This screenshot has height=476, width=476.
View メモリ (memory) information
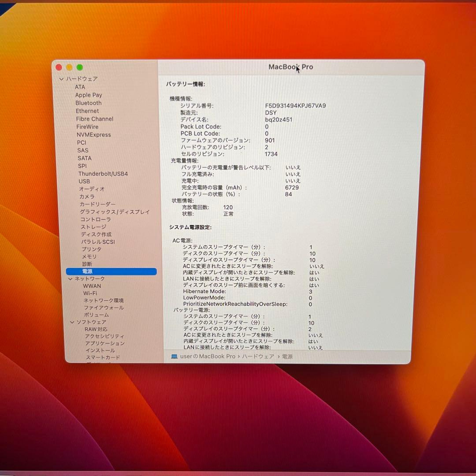point(89,257)
